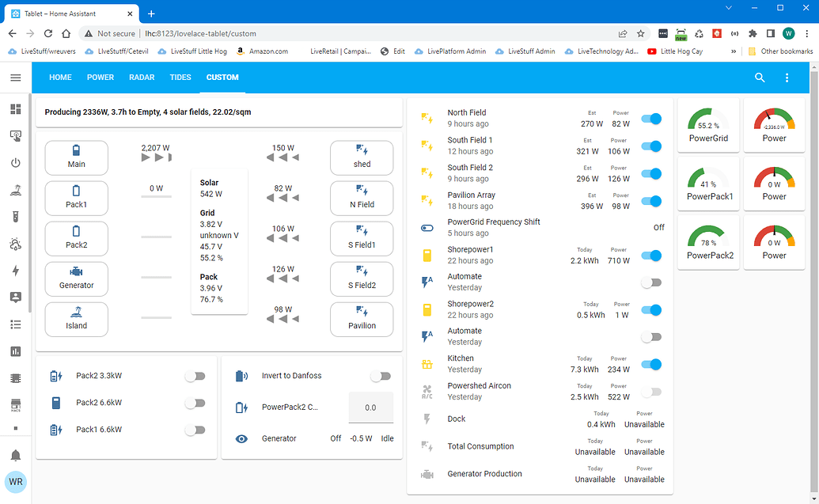Click the shed button
819x504 pixels.
pos(361,157)
